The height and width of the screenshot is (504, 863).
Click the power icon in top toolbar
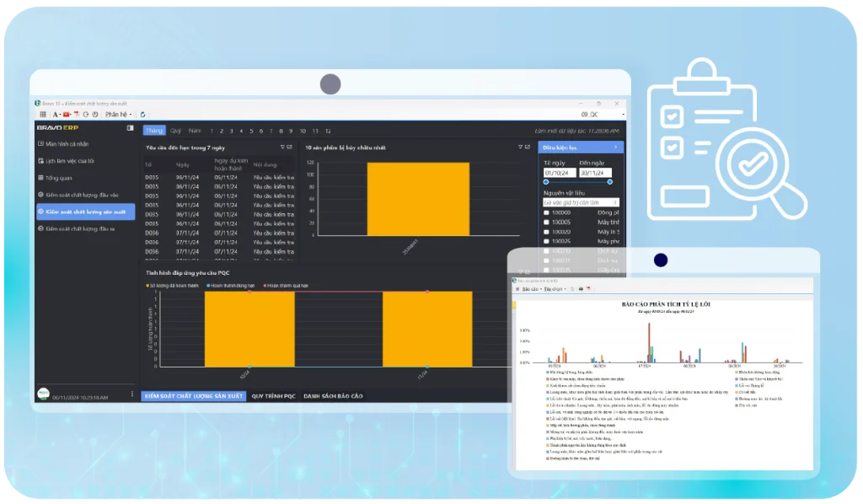(95, 114)
